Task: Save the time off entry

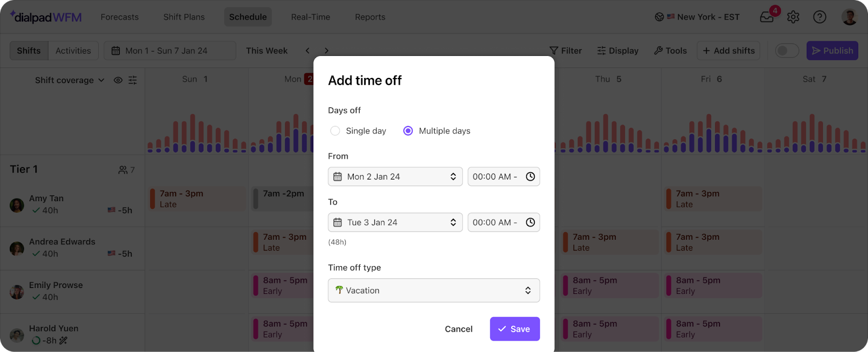Action: pos(514,329)
